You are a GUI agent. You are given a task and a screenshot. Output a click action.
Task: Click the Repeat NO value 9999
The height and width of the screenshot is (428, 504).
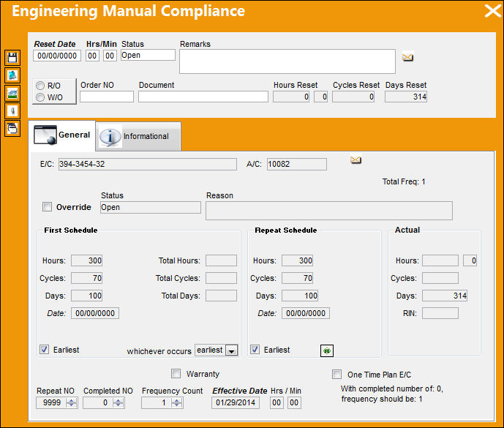[x=52, y=402]
